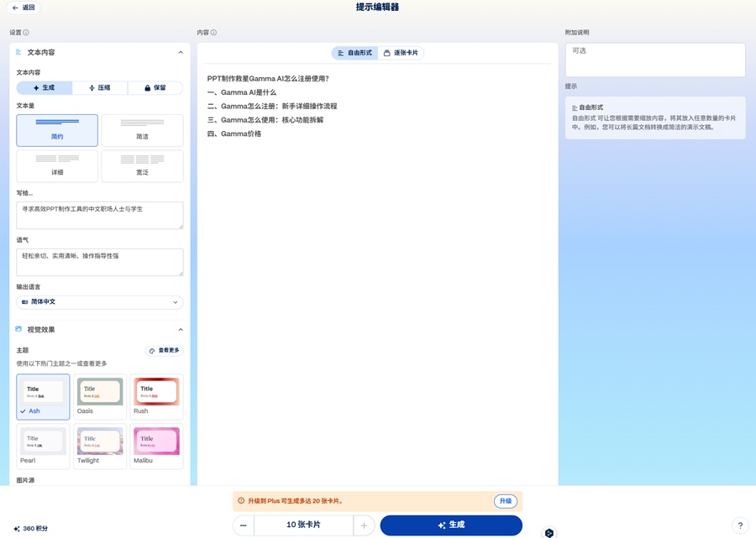Select the 宽泛 text amount option
Viewport: 756px width, 538px height.
tap(142, 166)
